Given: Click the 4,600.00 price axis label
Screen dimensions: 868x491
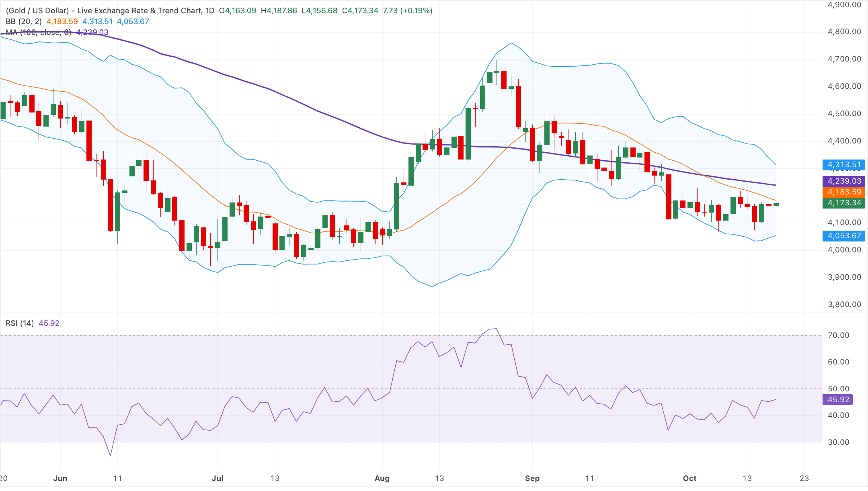Looking at the screenshot, I should pos(844,86).
